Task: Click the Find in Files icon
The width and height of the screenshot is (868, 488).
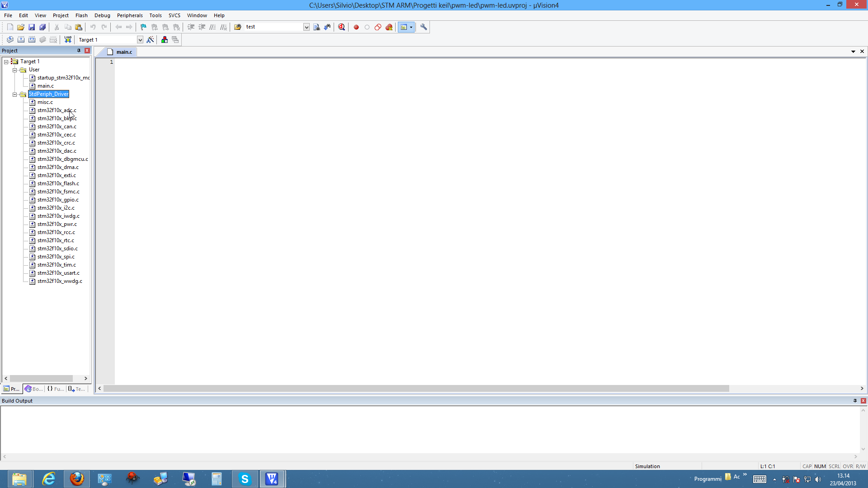Action: [x=237, y=27]
